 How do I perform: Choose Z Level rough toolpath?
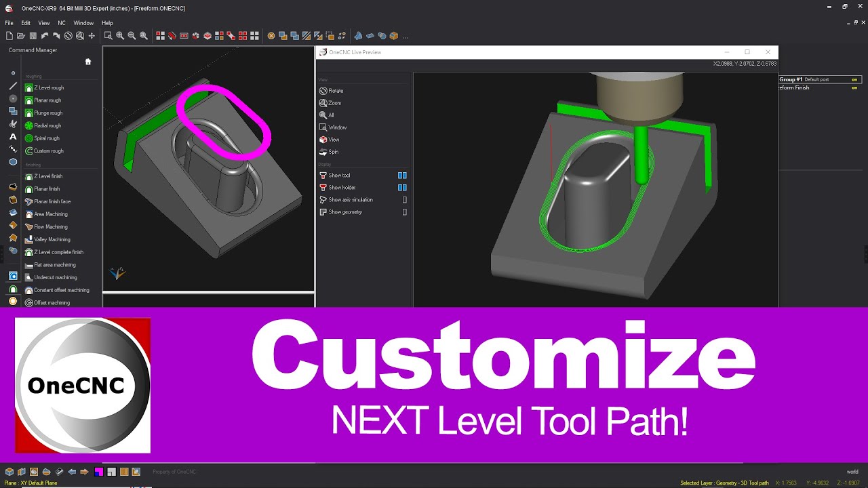point(45,88)
